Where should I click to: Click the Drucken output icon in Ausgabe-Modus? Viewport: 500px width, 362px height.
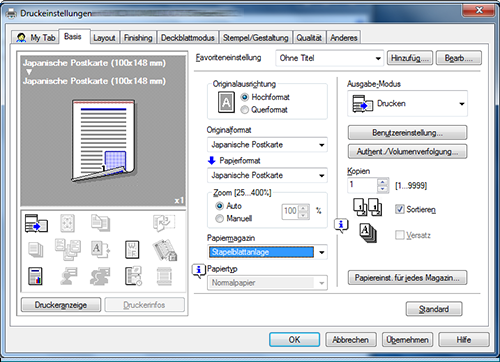(363, 104)
